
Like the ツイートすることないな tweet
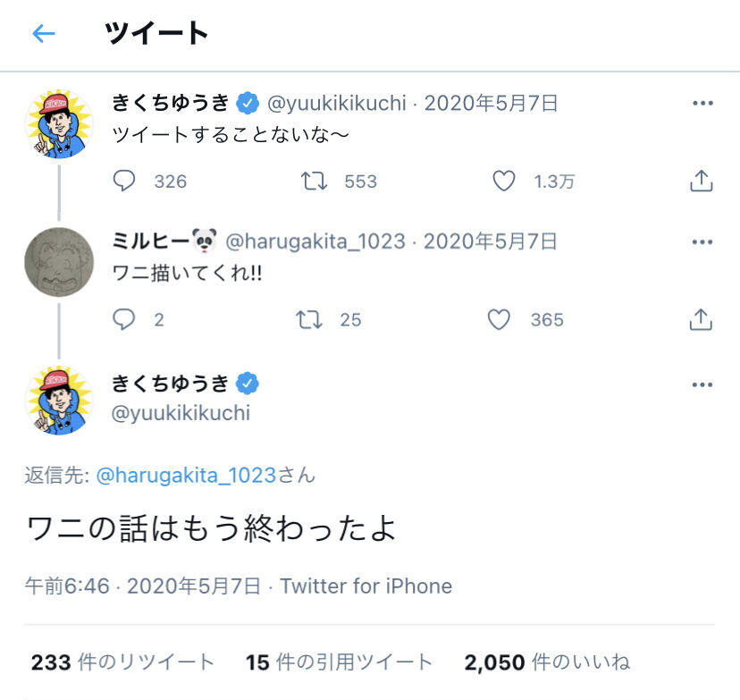(x=504, y=181)
